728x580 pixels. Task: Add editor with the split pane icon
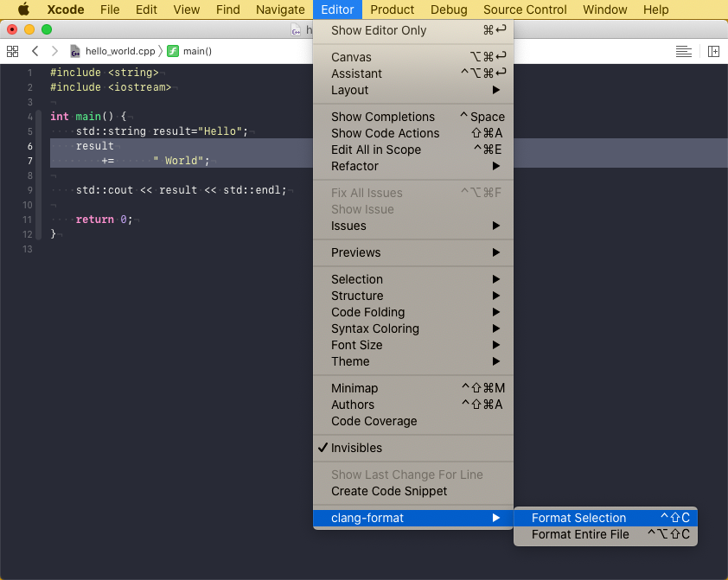click(713, 51)
